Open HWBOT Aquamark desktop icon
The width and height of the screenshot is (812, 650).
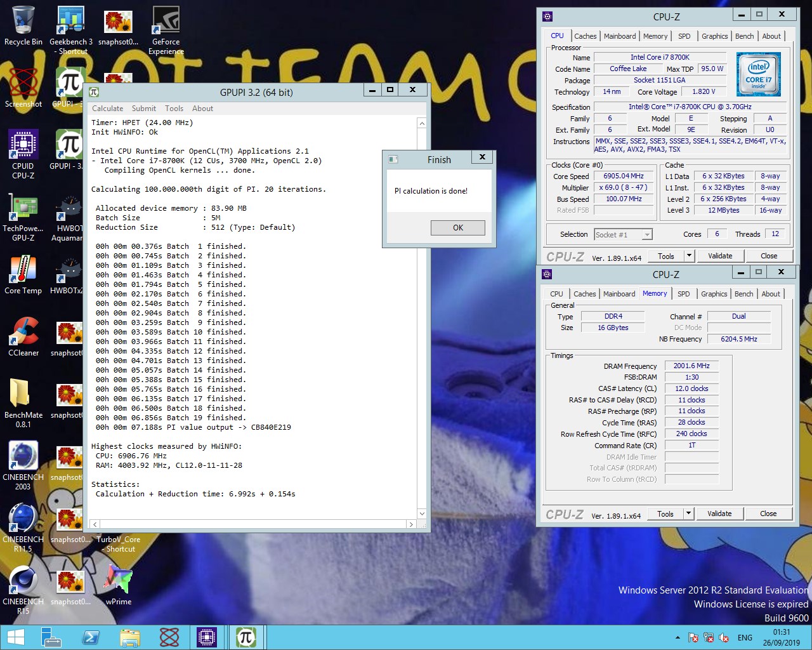(68, 216)
